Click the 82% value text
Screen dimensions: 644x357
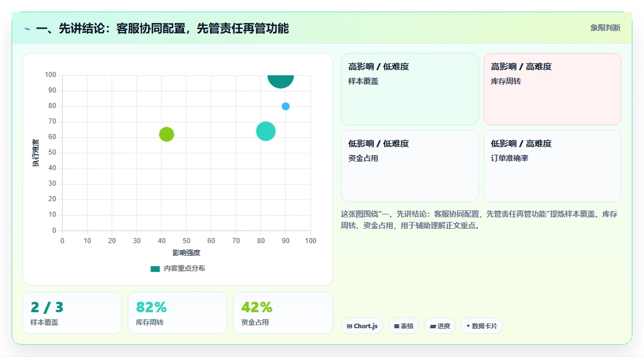151,307
